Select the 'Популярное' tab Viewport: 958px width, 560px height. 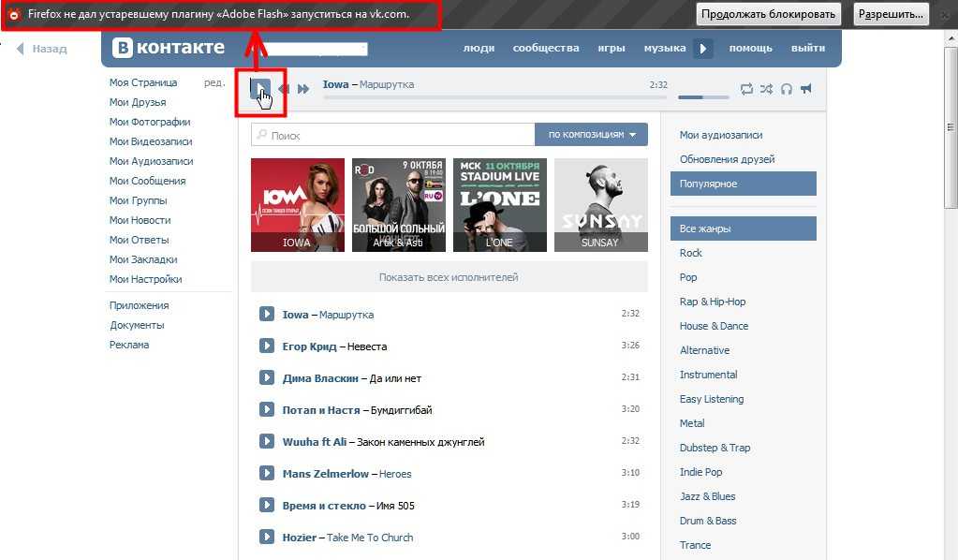click(x=744, y=184)
